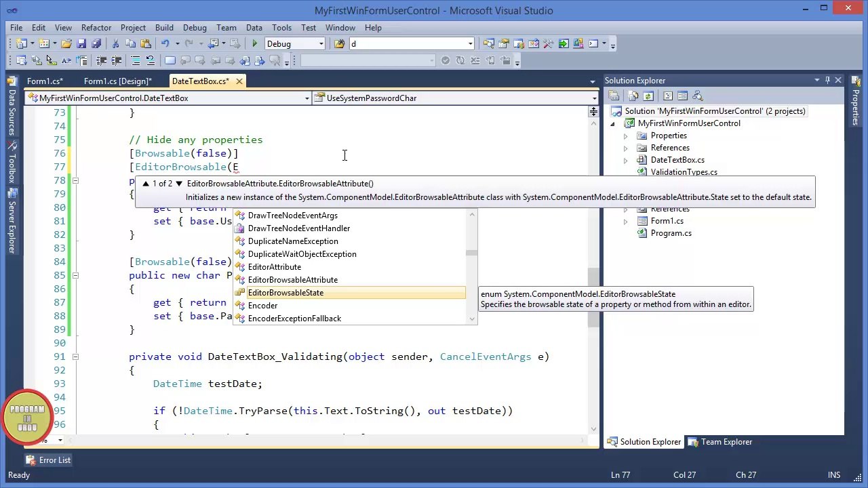Click the Find in Files icon
This screenshot has height=488, width=868.
[339, 43]
